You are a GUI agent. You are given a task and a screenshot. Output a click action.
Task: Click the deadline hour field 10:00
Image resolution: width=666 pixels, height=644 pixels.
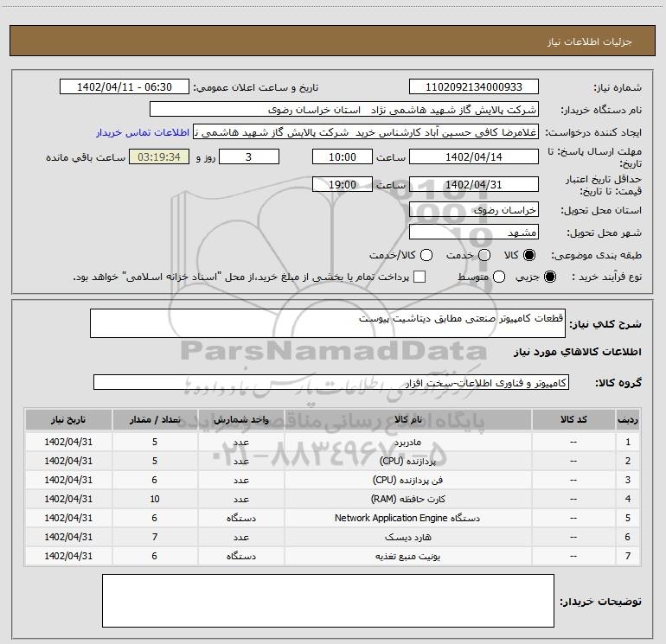tap(343, 156)
